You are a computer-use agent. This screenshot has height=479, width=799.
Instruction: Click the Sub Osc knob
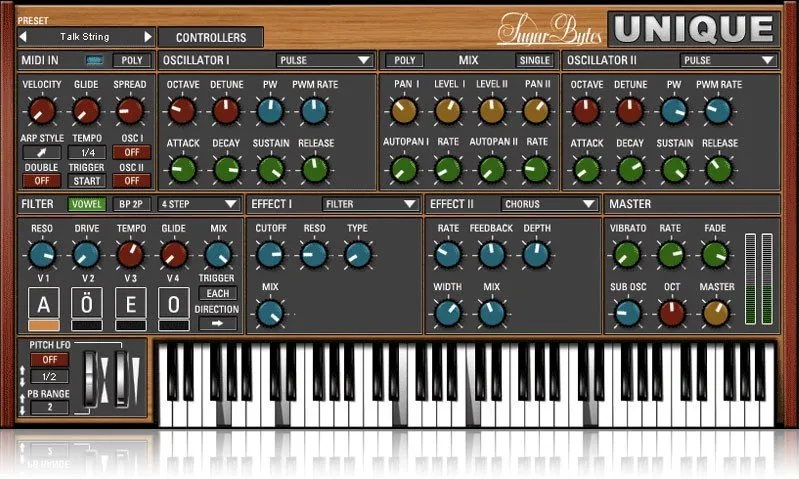coord(627,313)
